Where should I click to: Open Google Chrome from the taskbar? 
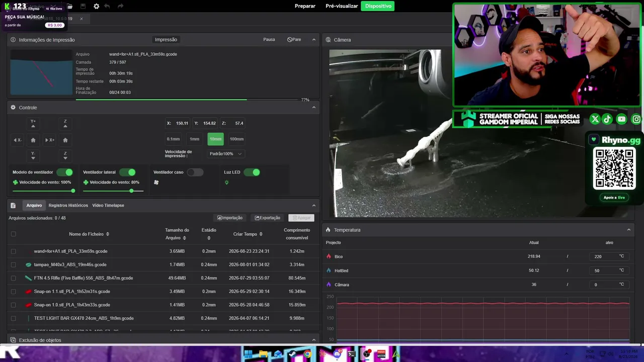coord(307,354)
